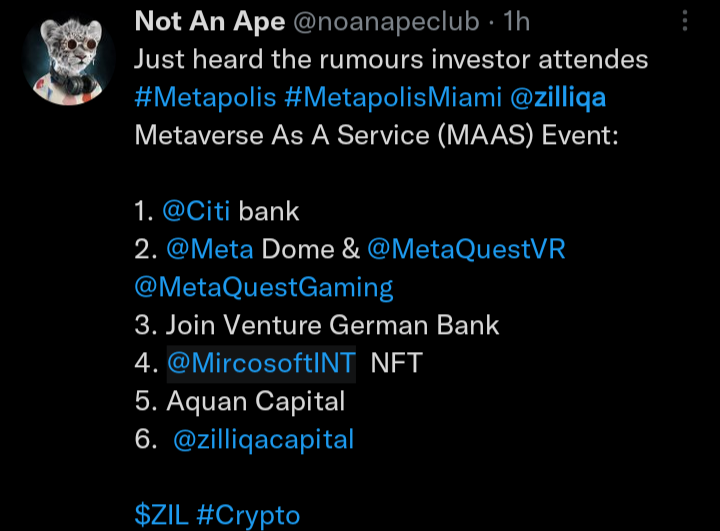The image size is (720, 531).
Task: Open the @MetaQuestVR profile mention
Action: pyautogui.click(x=466, y=249)
